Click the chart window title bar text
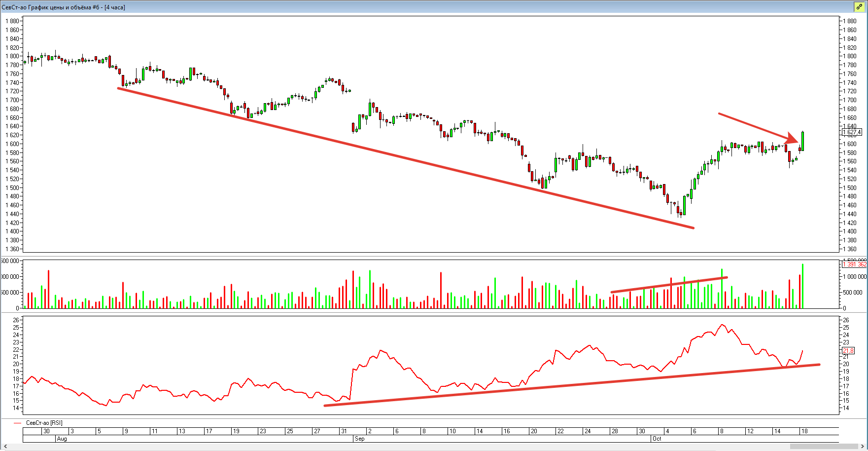The image size is (868, 451). [x=63, y=7]
